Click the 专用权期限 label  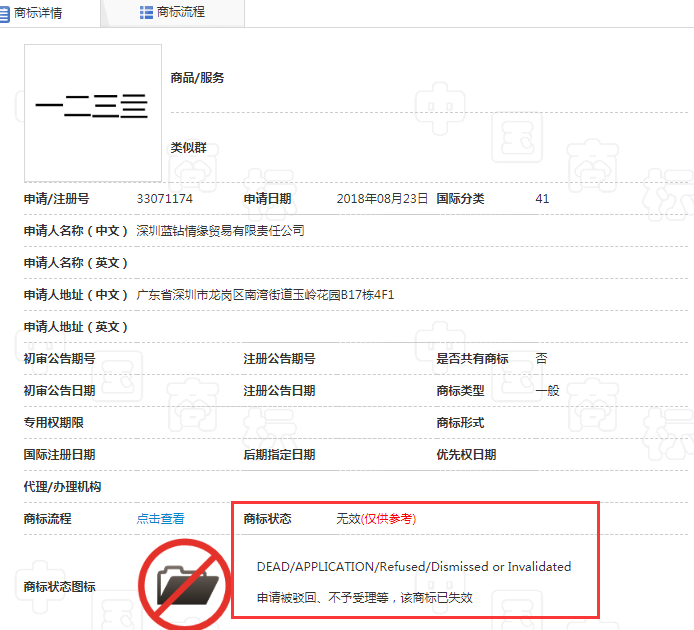point(54,422)
